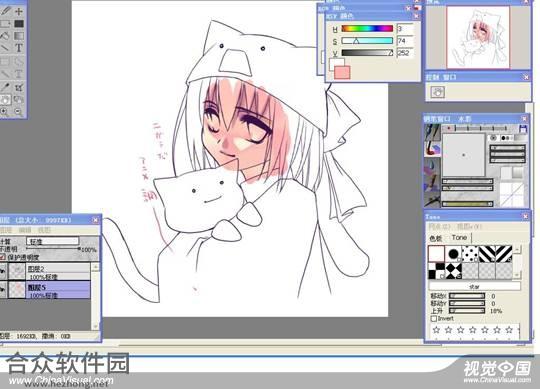Image resolution: width=540 pixels, height=389 pixels.
Task: Click the brush tip preview square
Action: point(464,155)
